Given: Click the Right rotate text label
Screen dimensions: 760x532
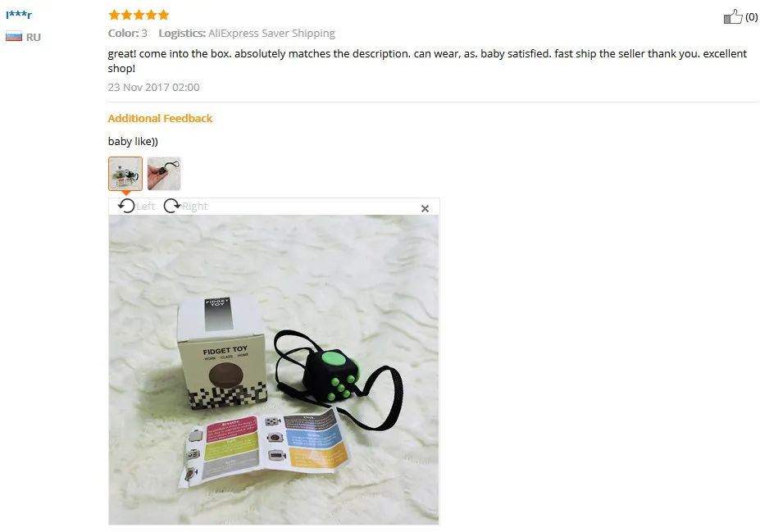Looking at the screenshot, I should coord(195,207).
